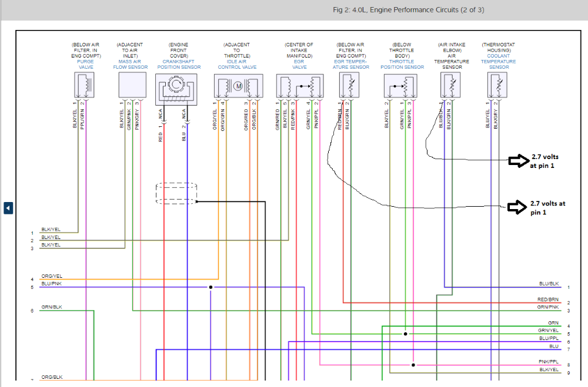This screenshot has width=588, height=387.
Task: Click the dashed shield box on crankshaft wires
Action: point(176,194)
